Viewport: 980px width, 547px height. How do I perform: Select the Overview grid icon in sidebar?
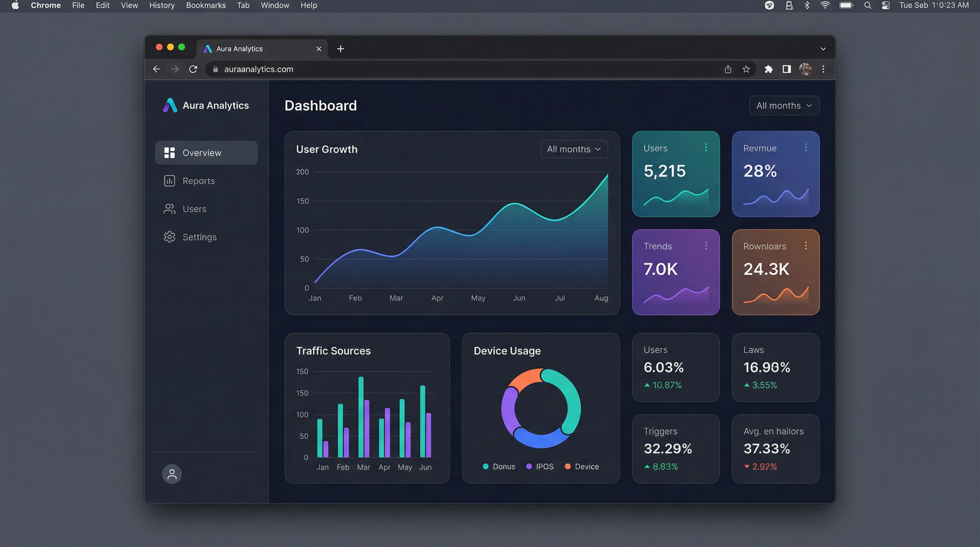[x=170, y=152]
